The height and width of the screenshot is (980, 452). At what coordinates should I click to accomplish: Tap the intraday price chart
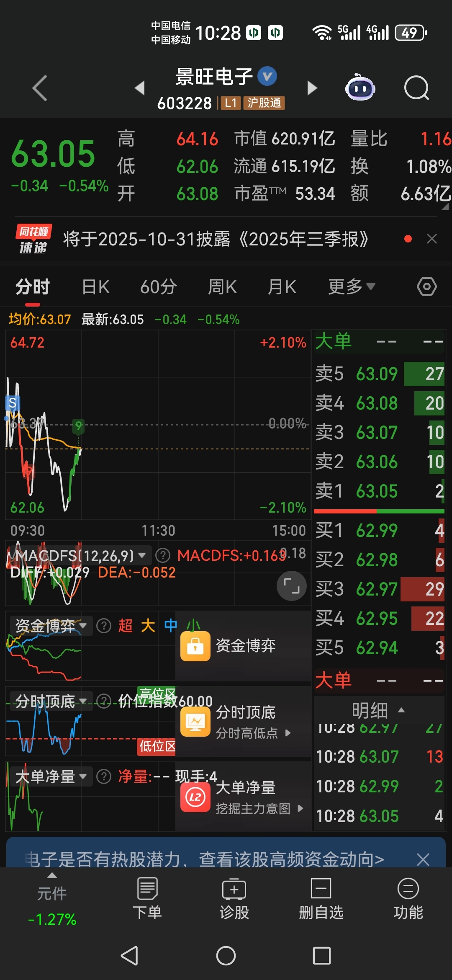pyautogui.click(x=158, y=425)
